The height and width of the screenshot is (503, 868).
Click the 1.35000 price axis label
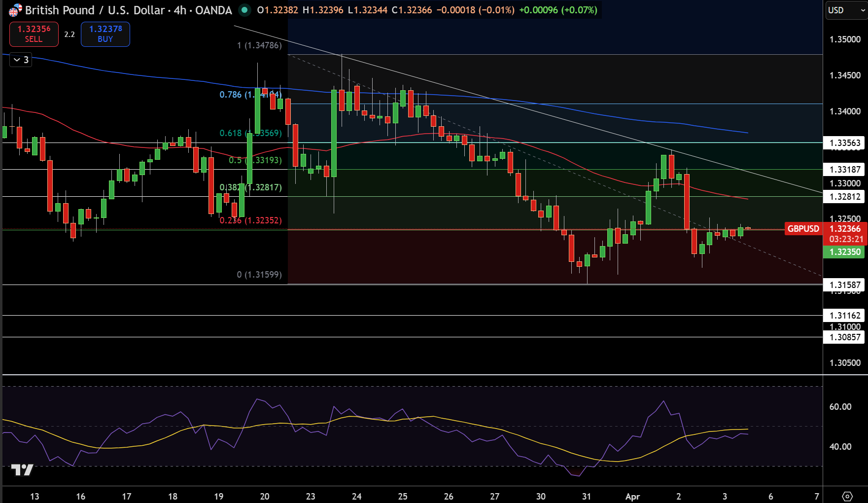(845, 39)
